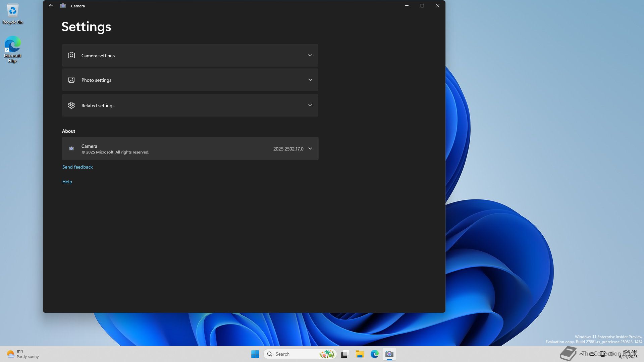Click the camera icon beside Camera settings
The width and height of the screenshot is (644, 362).
tap(71, 55)
